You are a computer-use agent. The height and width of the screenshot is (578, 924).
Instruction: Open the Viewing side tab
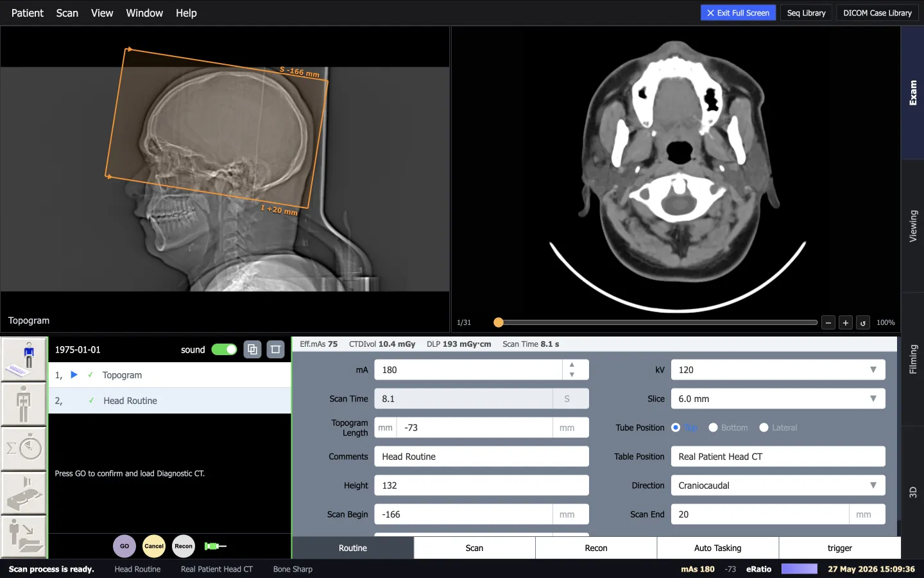(912, 226)
